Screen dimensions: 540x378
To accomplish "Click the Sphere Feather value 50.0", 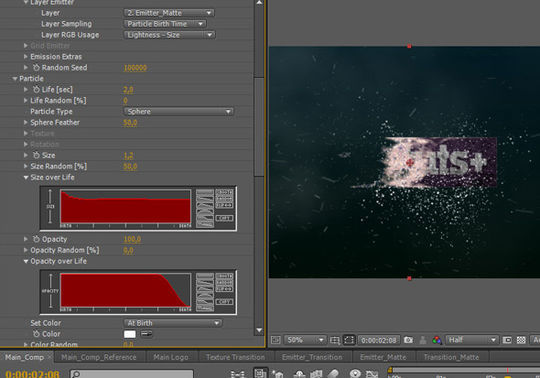I will coord(130,123).
